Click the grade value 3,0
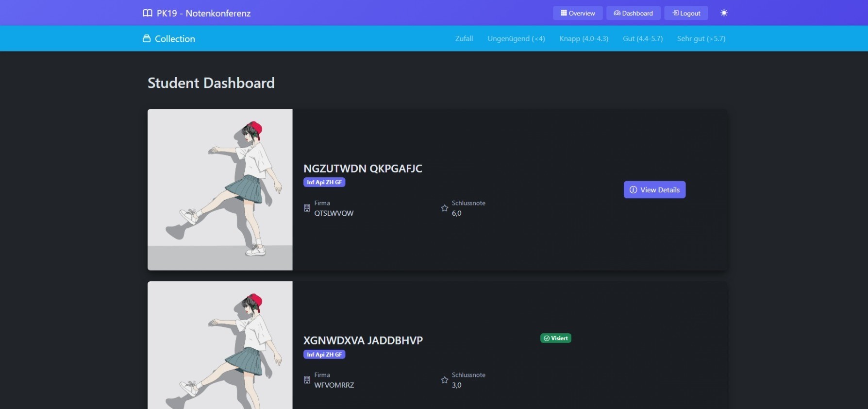Viewport: 868px width, 409px height. click(x=457, y=385)
